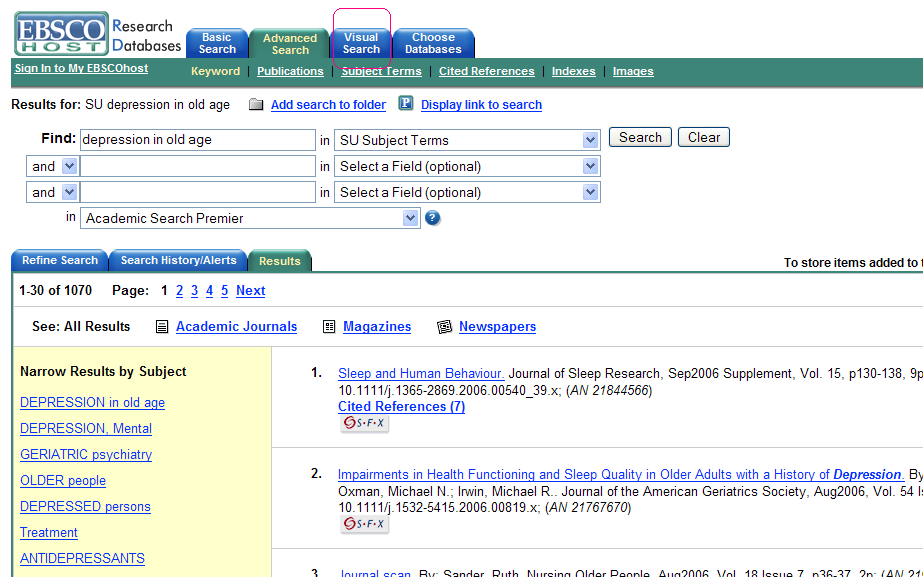Select the Results tab
Screen dimensions: 923x577
(280, 261)
